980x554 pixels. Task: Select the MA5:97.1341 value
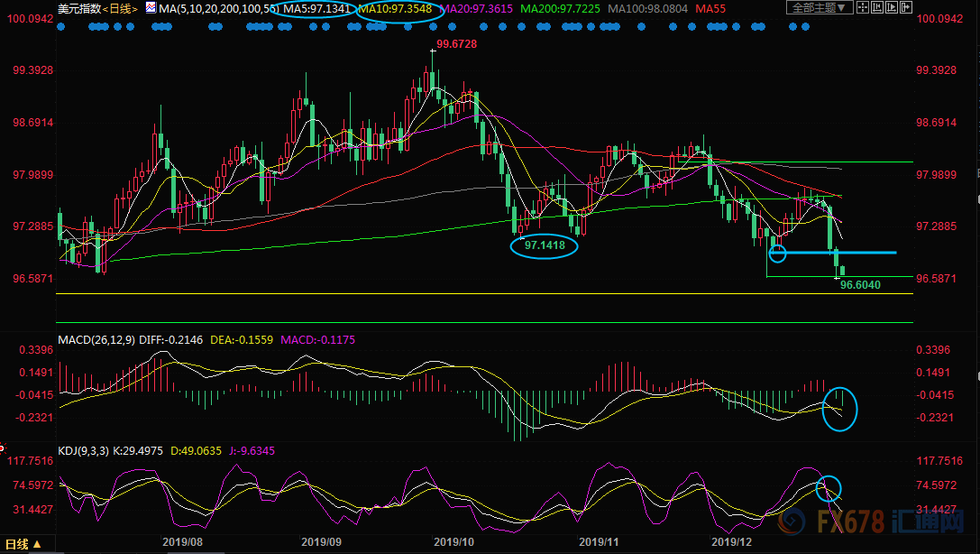316,9
